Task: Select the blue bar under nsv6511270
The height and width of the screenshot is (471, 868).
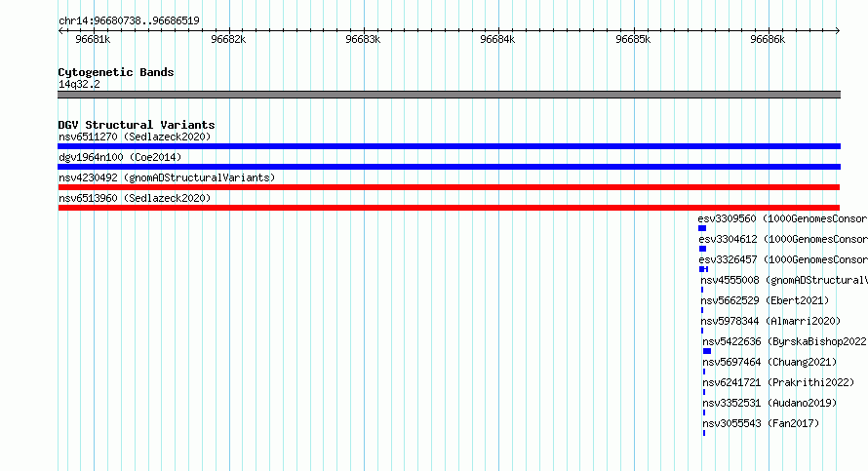Action: pos(449,146)
